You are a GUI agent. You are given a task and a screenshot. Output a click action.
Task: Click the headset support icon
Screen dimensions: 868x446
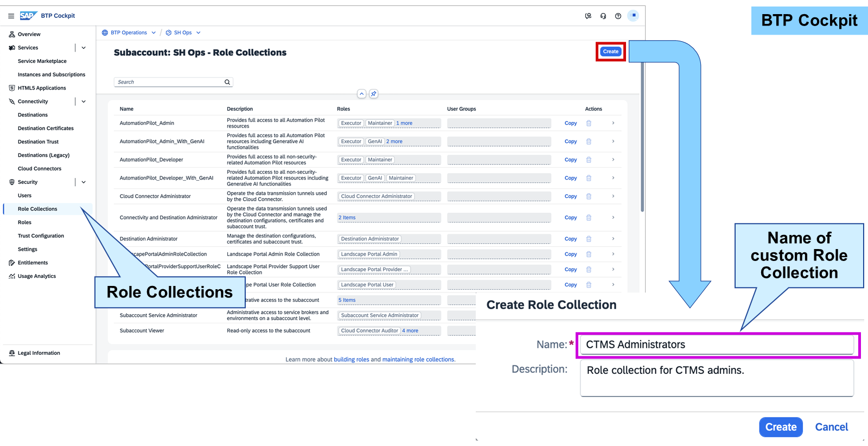point(603,16)
